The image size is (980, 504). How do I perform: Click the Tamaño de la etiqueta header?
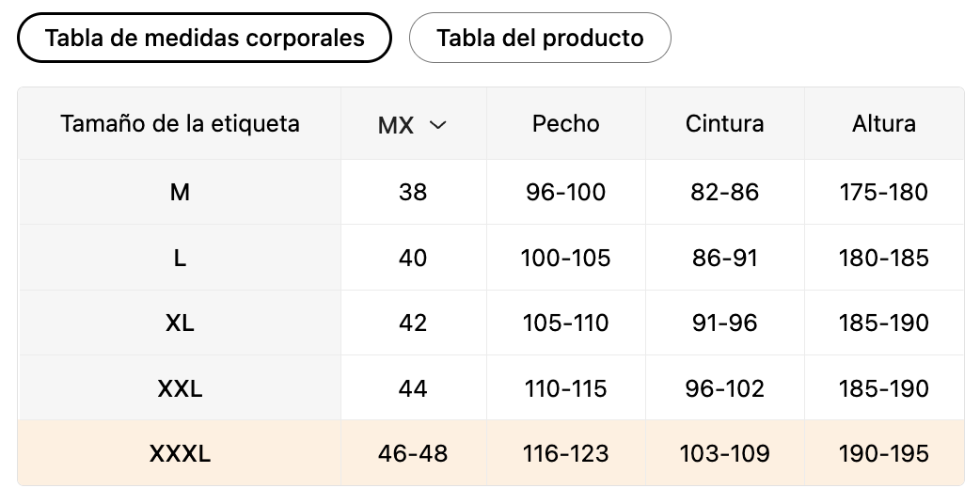click(180, 123)
